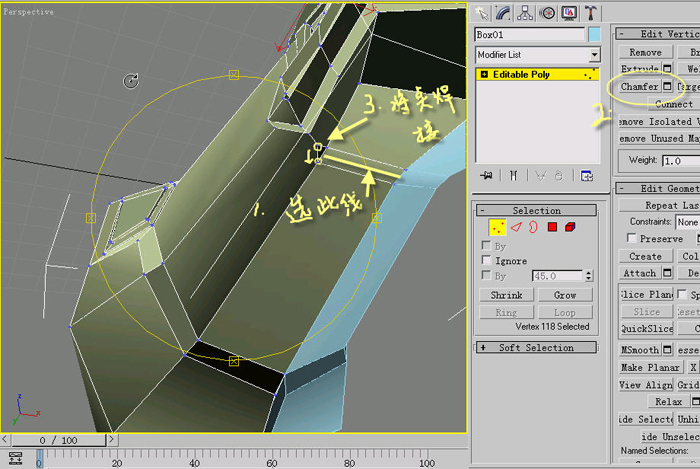Expand Editable Poly stack plus icon
This screenshot has width=700, height=469.
(484, 75)
